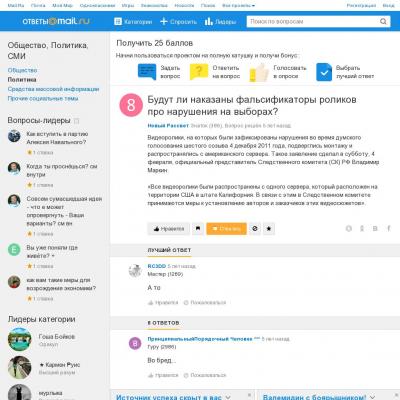
Task: Open Гоша Бойков's avatar thumbnail
Action: click(20, 339)
